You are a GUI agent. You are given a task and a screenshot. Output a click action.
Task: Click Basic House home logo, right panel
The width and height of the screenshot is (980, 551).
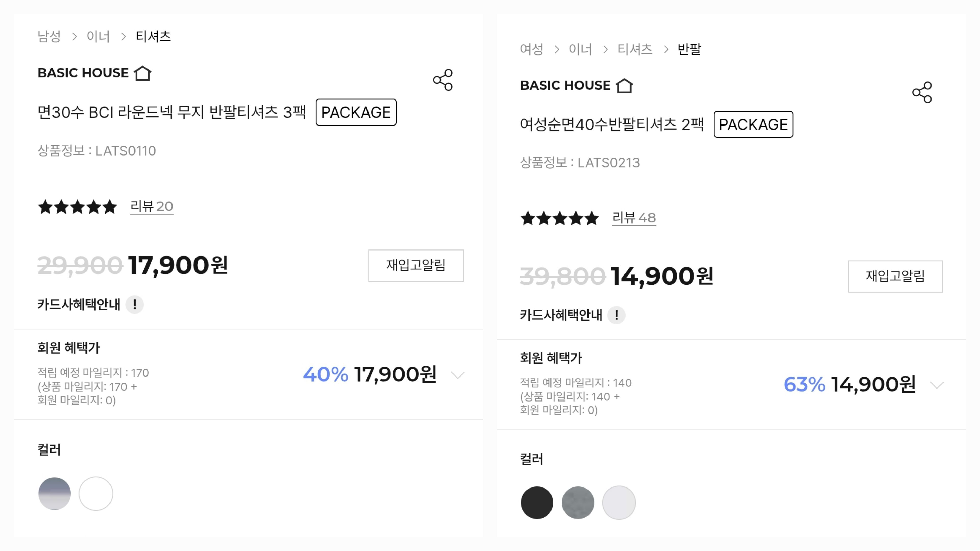click(576, 85)
